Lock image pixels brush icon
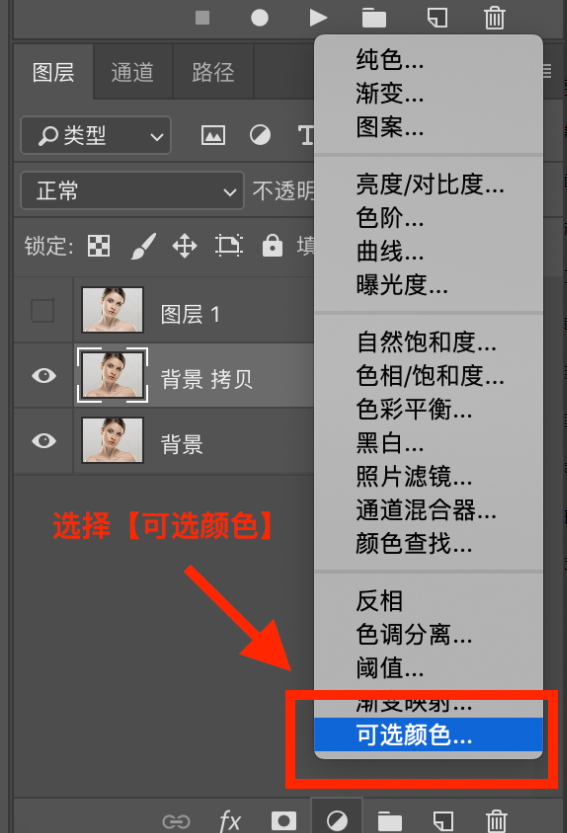Image resolution: width=567 pixels, height=833 pixels. click(x=143, y=246)
